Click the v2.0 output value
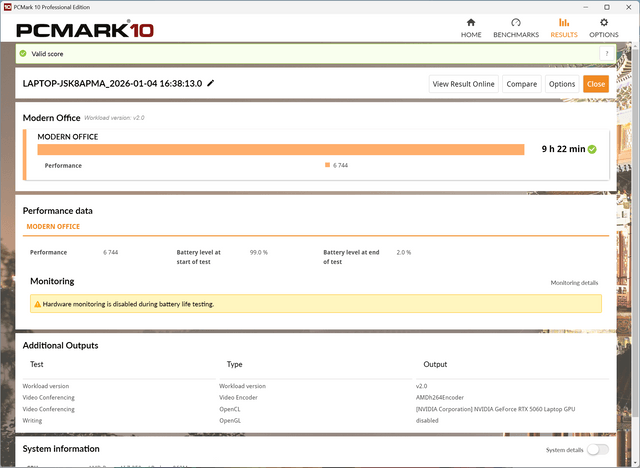The height and width of the screenshot is (468, 640). [x=421, y=386]
